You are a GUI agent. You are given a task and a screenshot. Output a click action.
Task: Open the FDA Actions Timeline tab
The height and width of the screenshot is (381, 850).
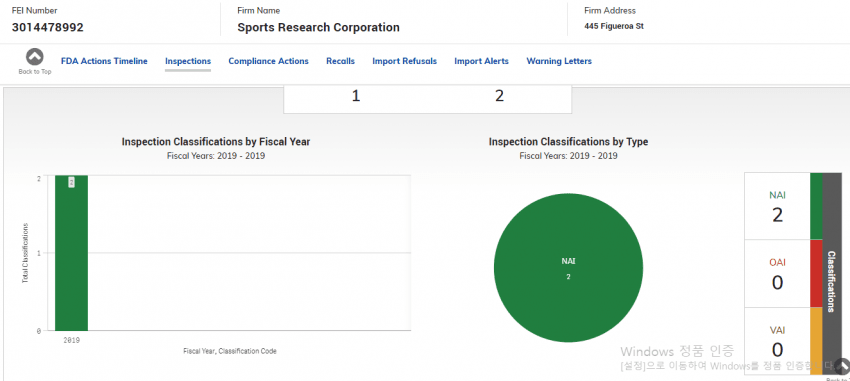104,61
